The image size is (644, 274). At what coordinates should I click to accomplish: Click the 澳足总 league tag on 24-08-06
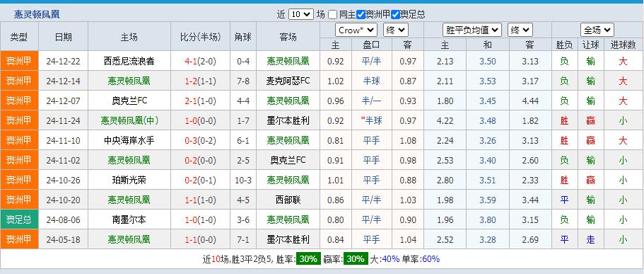coord(19,219)
